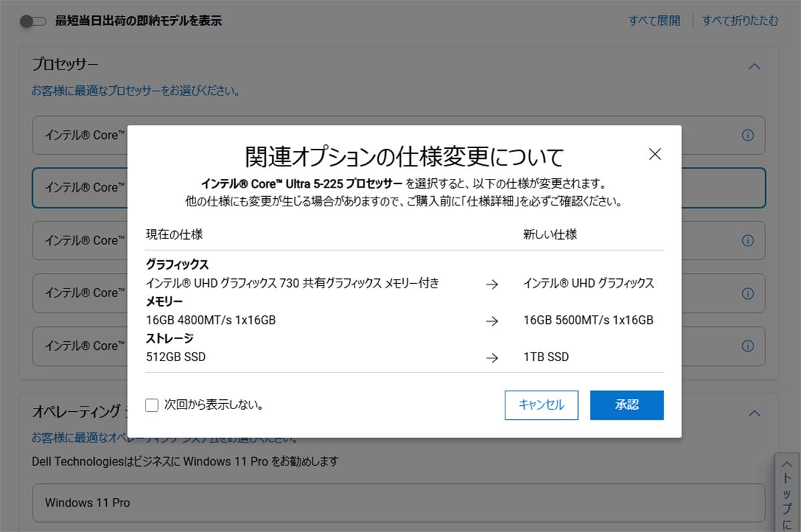Select the Windows 11 Pro option
The width and height of the screenshot is (801, 532).
click(398, 503)
